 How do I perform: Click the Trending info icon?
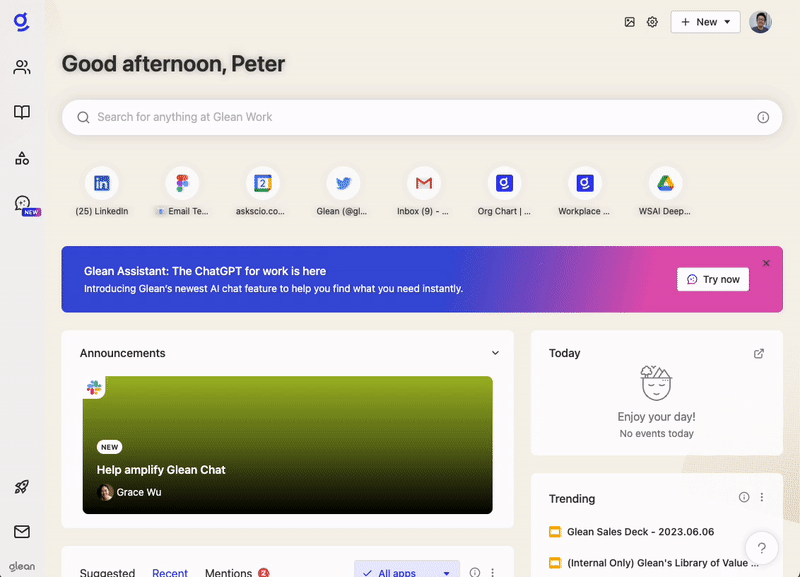tap(744, 497)
